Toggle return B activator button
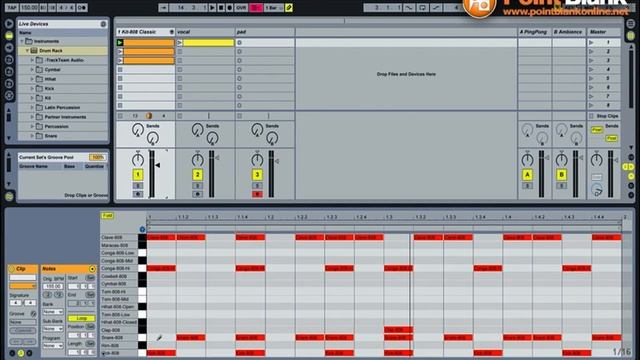Screen dimensions: 640x360 [x=562, y=175]
